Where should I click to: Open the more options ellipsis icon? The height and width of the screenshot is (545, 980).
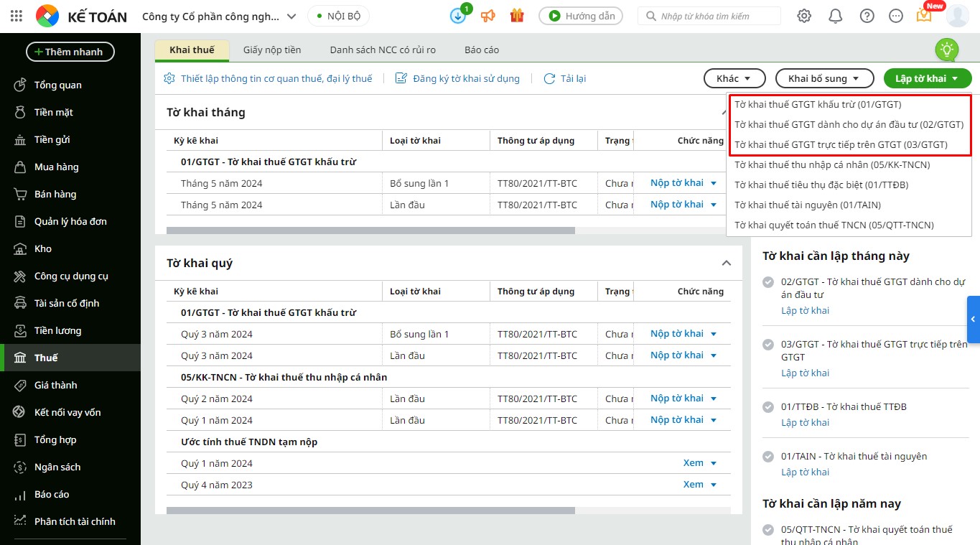tap(895, 16)
